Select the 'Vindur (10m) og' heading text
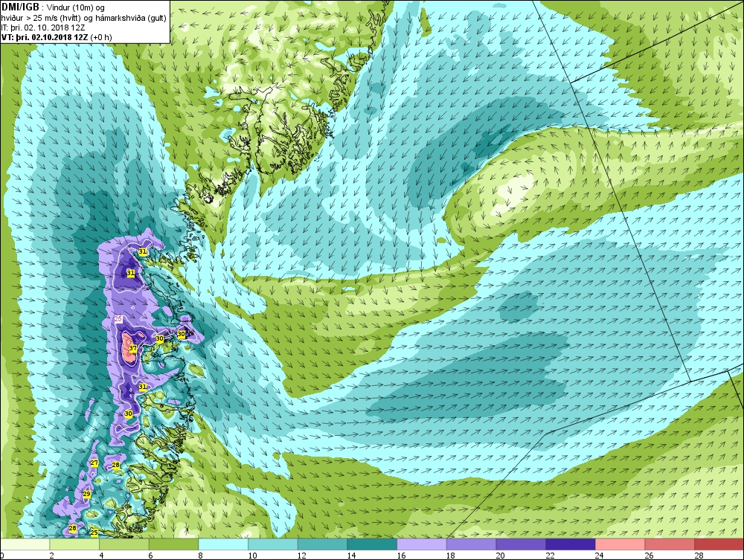Viewport: 744px width, 560px height. click(75, 7)
